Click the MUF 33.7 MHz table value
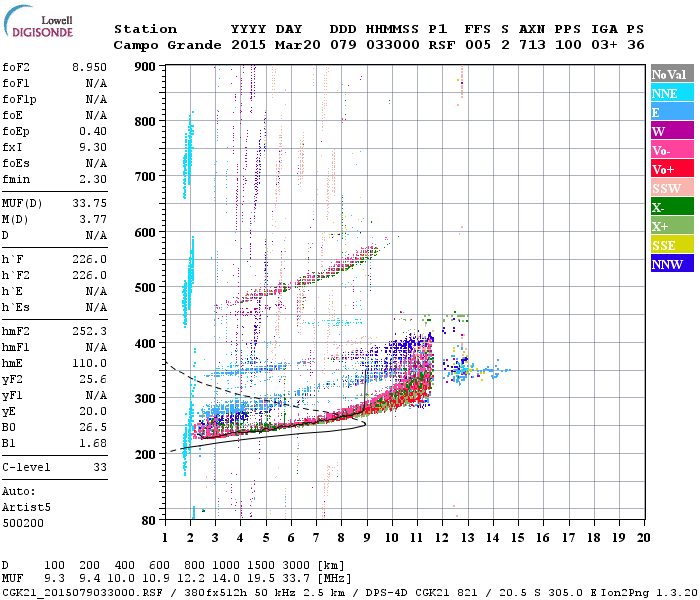 point(296,579)
